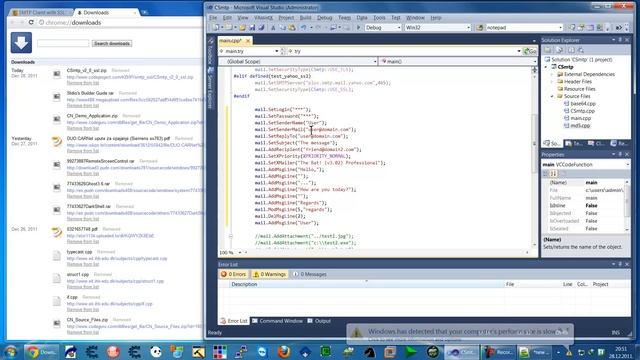Click the Alphabetical sort icon in Properties
640x360 pixels.
553,174
